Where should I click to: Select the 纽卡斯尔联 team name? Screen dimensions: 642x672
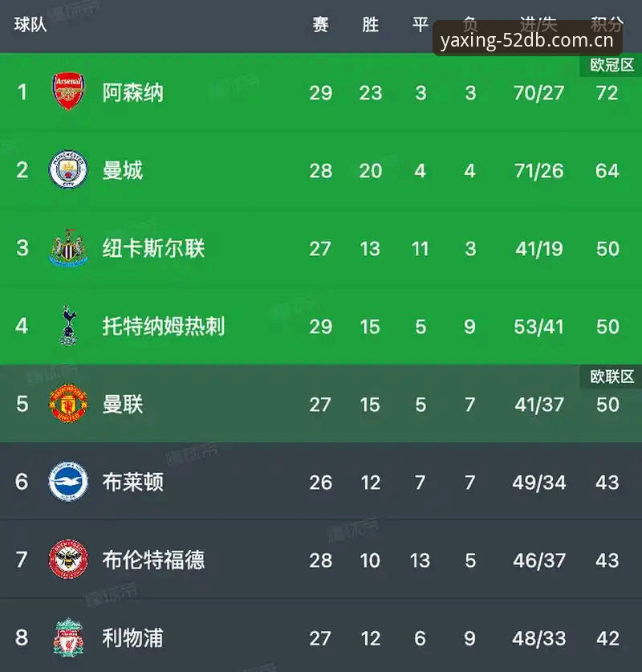click(153, 249)
